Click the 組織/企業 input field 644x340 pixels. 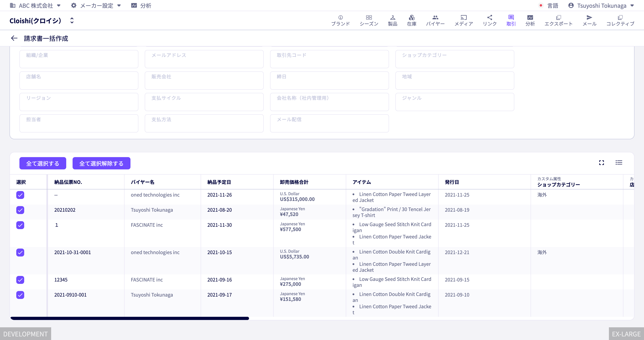[x=79, y=59]
